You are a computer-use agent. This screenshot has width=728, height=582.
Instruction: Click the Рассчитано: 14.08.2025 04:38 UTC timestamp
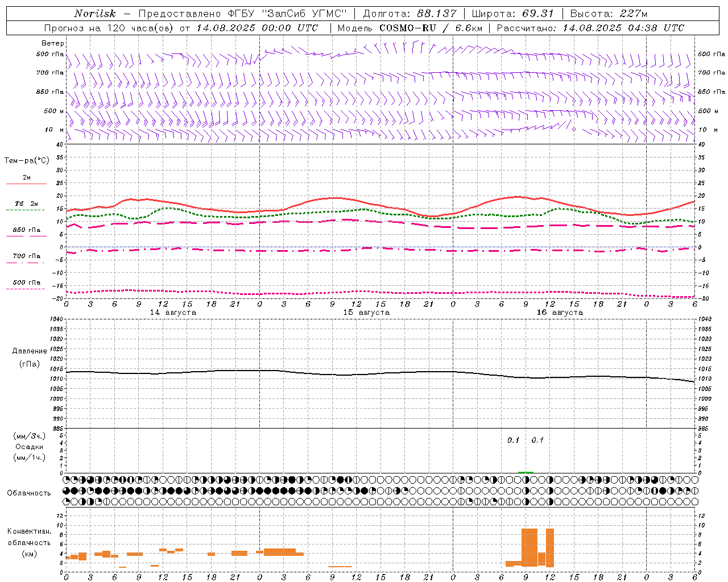(x=590, y=28)
